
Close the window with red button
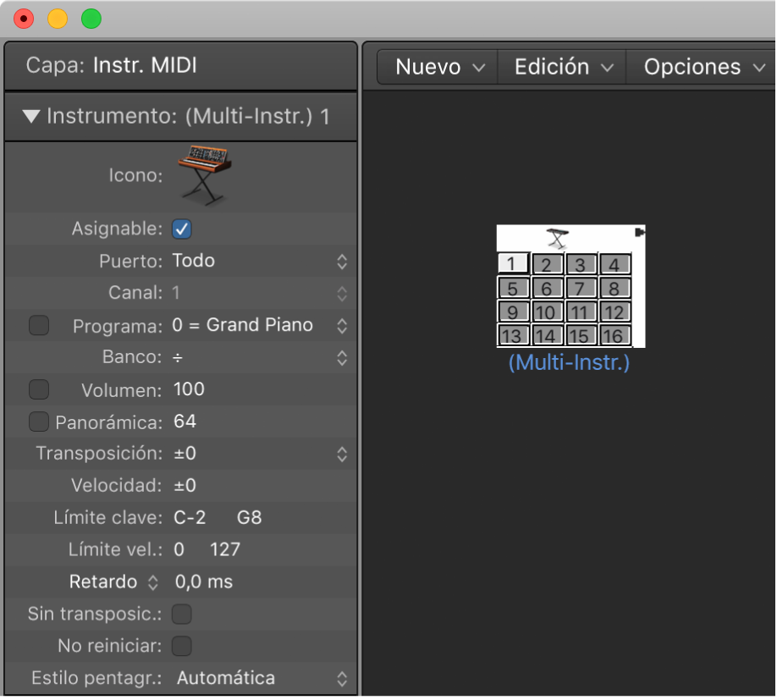pyautogui.click(x=24, y=19)
